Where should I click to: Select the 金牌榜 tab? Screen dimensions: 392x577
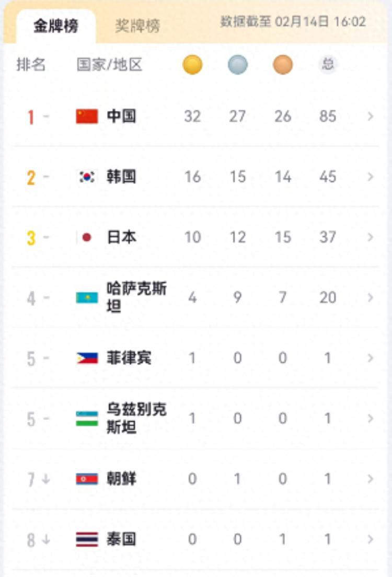pos(56,26)
